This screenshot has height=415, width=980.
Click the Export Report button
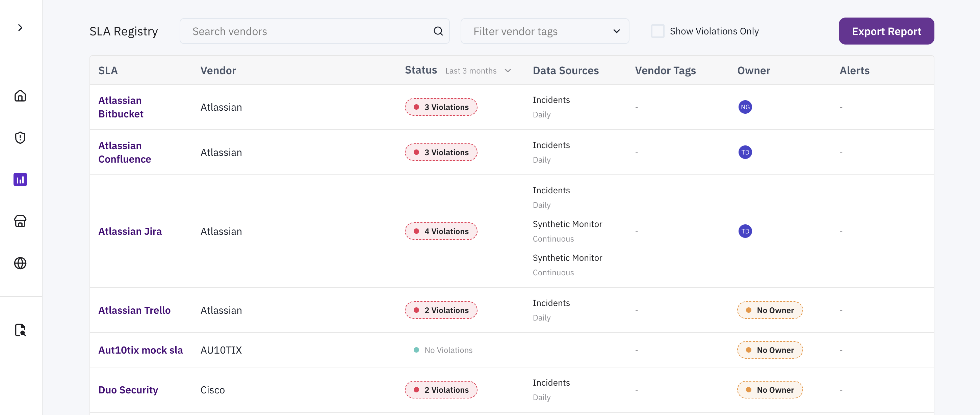(x=886, y=31)
